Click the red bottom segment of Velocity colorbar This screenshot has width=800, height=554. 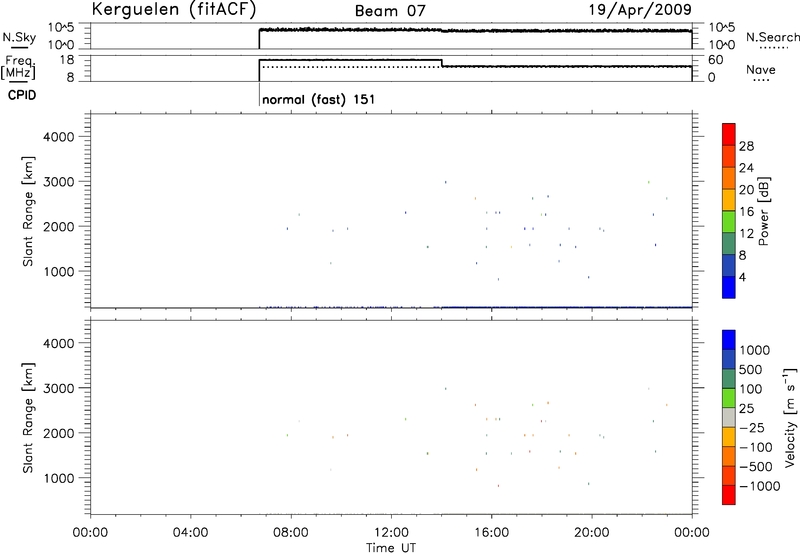click(729, 495)
